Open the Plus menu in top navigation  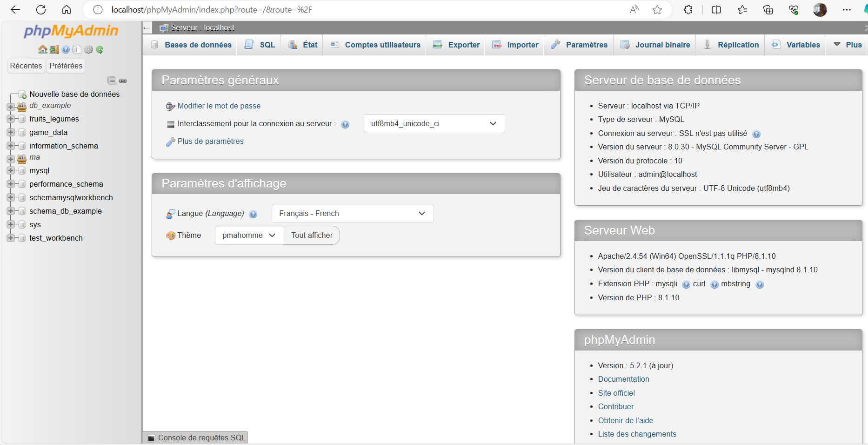[x=848, y=45]
